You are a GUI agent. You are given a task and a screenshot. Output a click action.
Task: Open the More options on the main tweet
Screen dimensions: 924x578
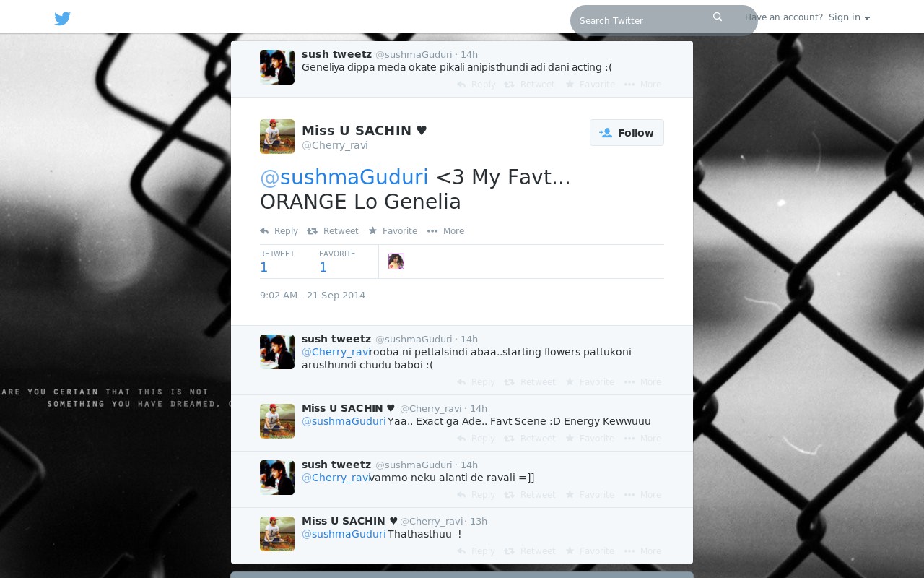coord(445,231)
